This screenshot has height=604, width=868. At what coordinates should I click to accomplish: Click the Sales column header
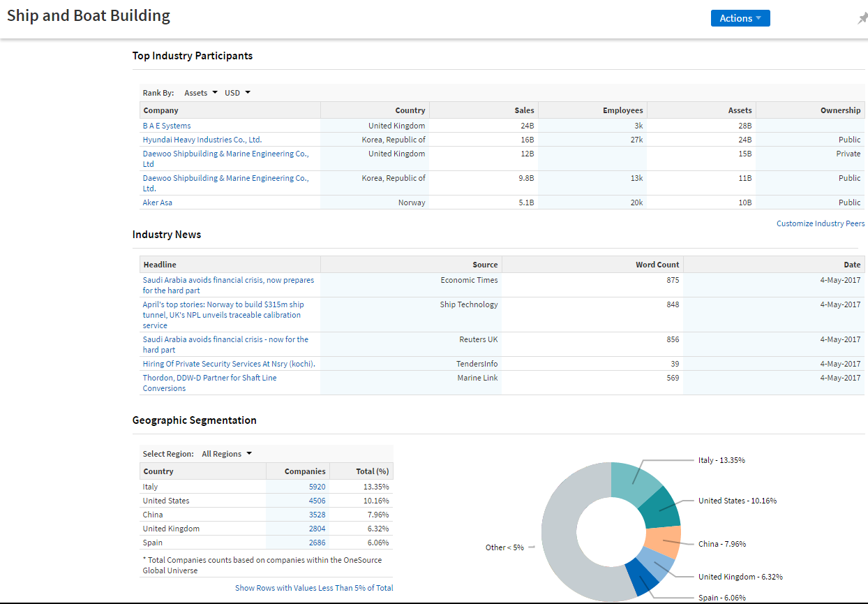coord(484,110)
